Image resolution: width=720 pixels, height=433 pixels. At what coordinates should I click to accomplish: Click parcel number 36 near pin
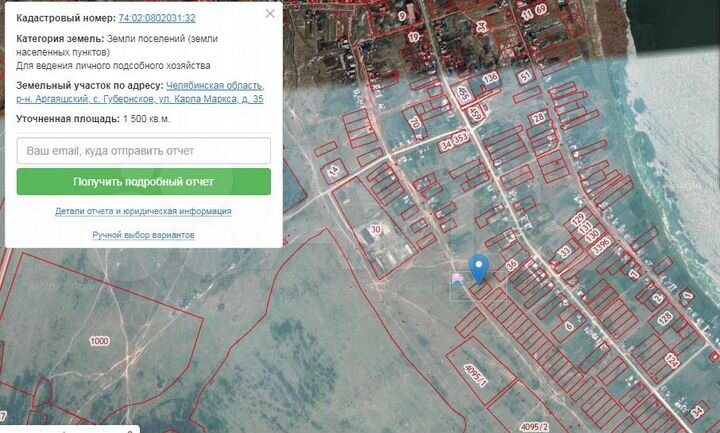click(511, 265)
